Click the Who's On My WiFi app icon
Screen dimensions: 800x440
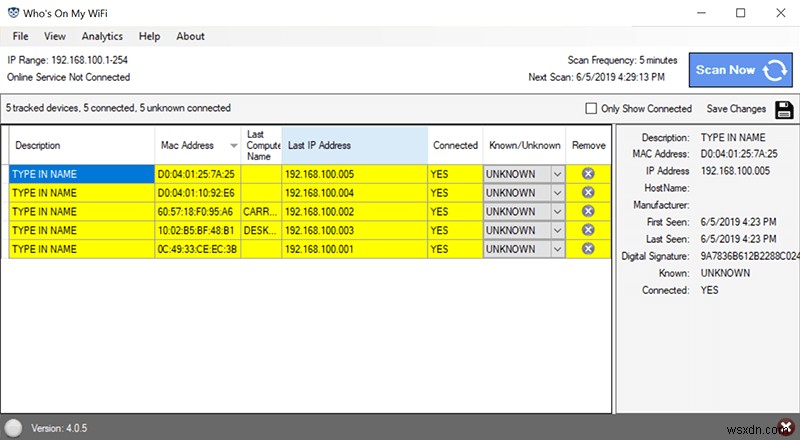click(x=13, y=13)
